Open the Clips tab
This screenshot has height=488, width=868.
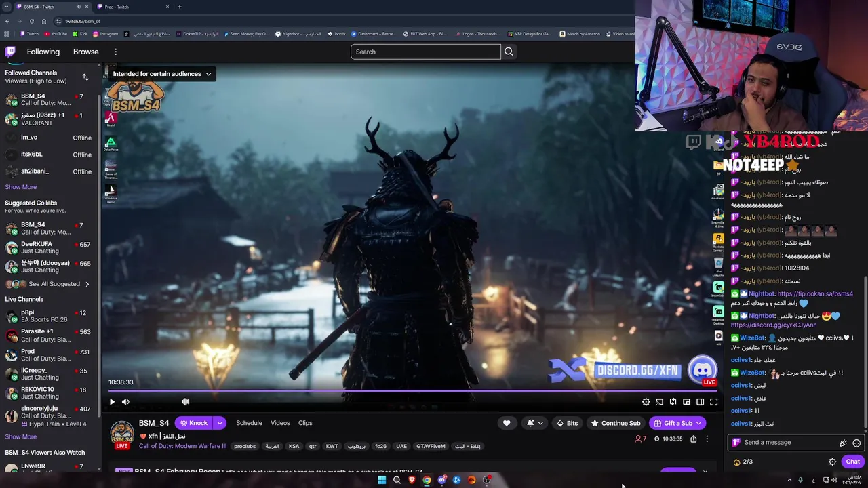point(305,423)
